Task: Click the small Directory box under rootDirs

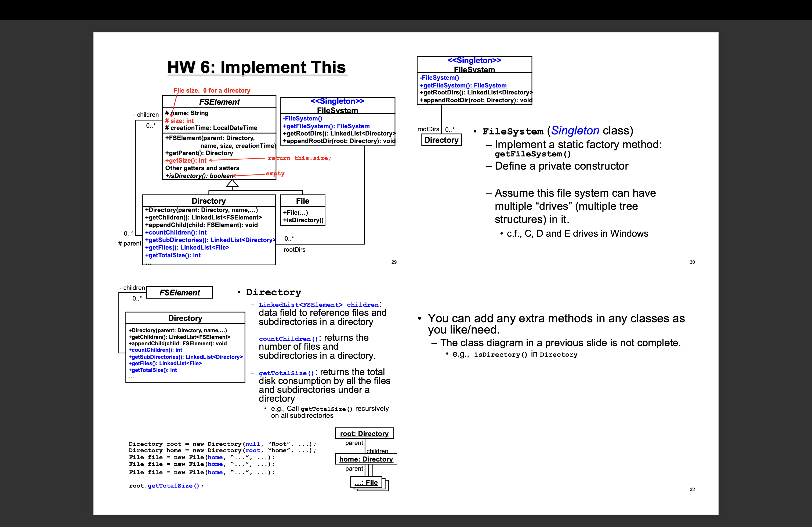Action: tap(441, 140)
